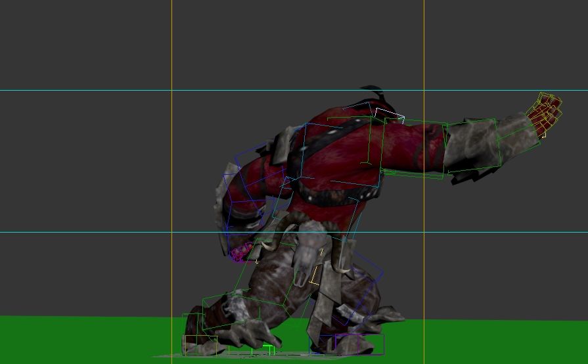
Task: Select the yellow wireframe box on the front foot
Action: [x=201, y=345]
